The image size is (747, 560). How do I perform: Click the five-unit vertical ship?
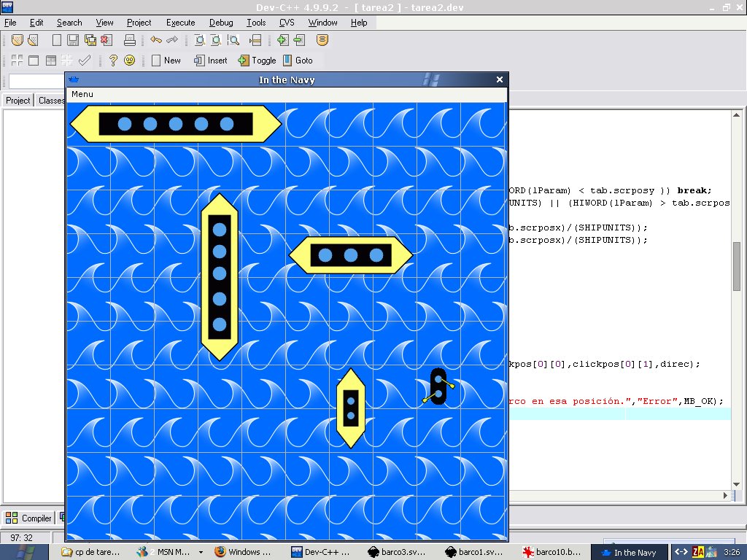point(219,276)
